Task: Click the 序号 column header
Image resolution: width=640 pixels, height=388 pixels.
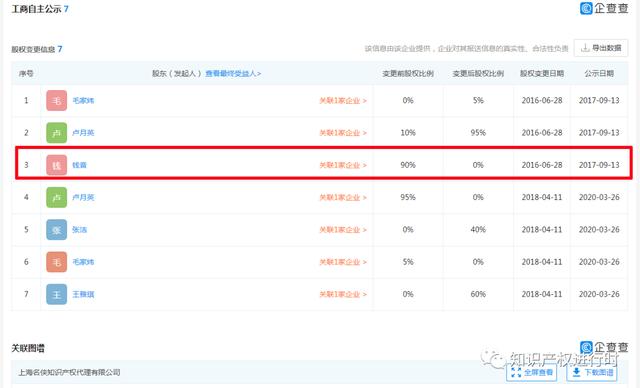Action: [26, 73]
